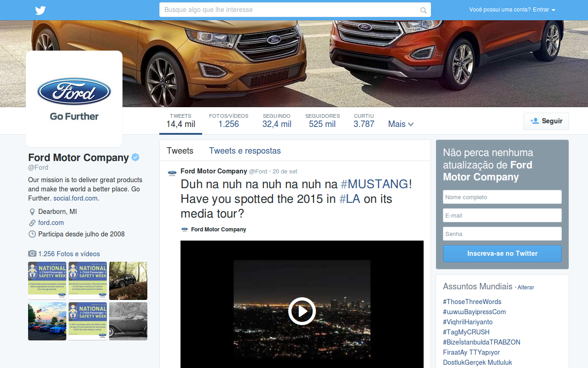Image resolution: width=588 pixels, height=368 pixels.
Task: Click the Ford Motor Company tweet author name
Action: pyautogui.click(x=214, y=171)
